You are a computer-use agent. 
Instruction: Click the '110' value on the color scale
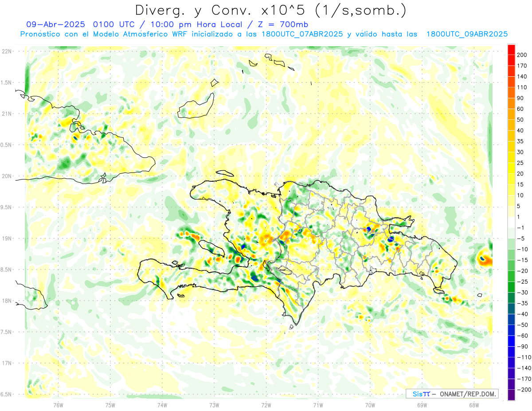(x=522, y=87)
